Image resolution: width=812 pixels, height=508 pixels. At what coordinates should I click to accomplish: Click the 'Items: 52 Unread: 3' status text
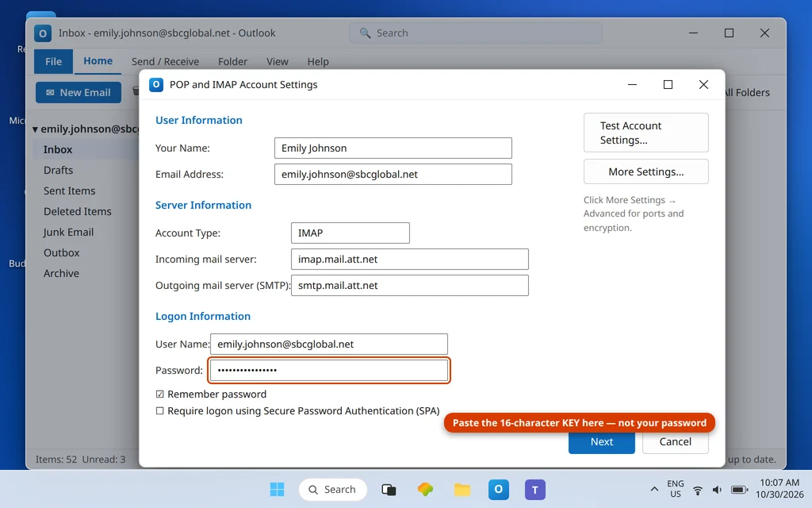(x=80, y=460)
